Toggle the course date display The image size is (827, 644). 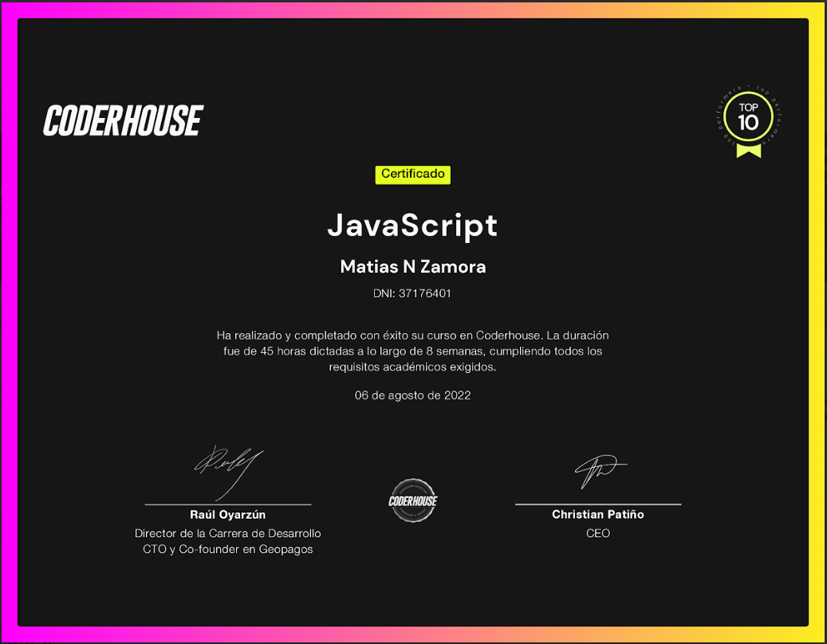tap(412, 395)
